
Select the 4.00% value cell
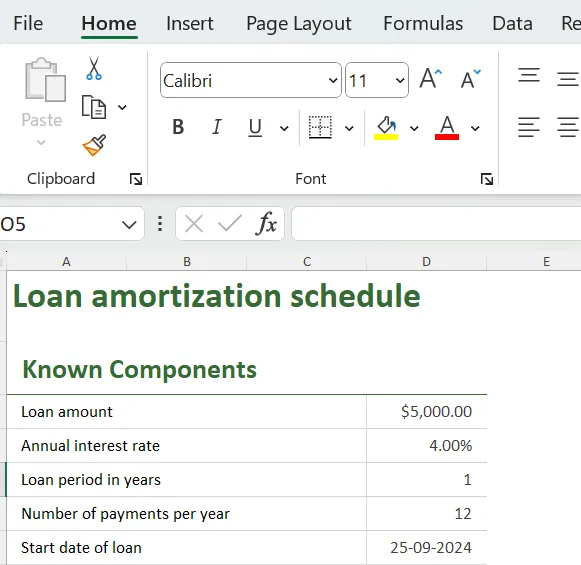tap(426, 446)
